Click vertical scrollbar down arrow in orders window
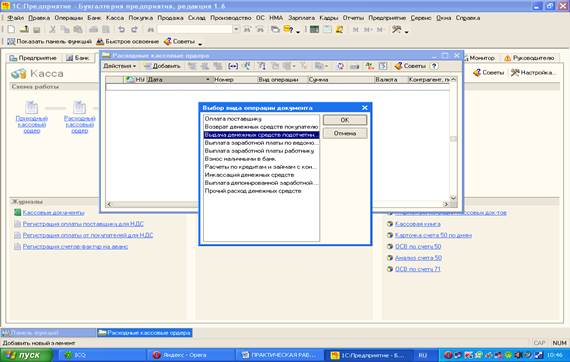570x362 pixels. click(x=453, y=197)
